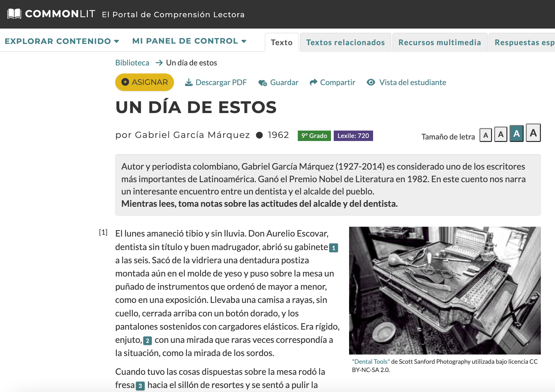This screenshot has height=392, width=555.
Task: Select the largest font size A
Action: click(533, 133)
